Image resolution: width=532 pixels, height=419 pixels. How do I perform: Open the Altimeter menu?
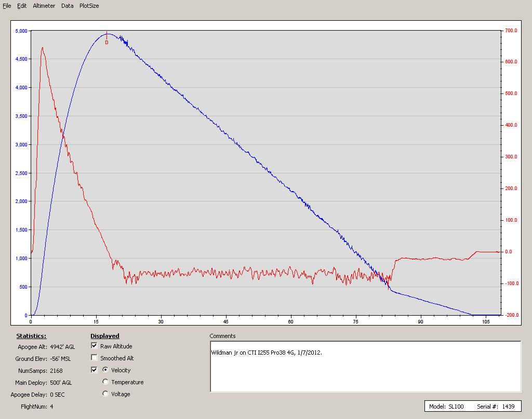click(x=44, y=6)
